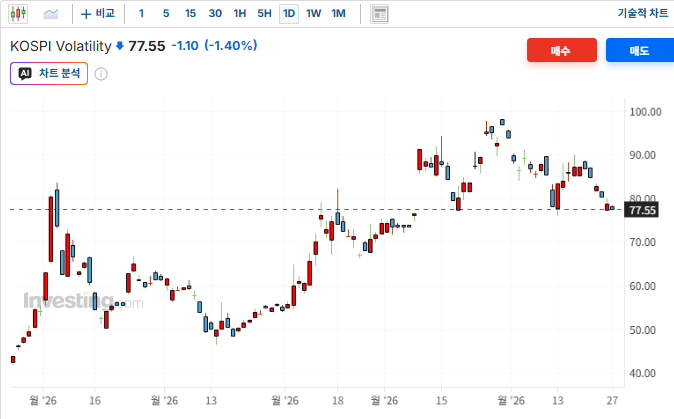Click the 100.00 price axis label
This screenshot has height=419, width=674.
click(645, 112)
